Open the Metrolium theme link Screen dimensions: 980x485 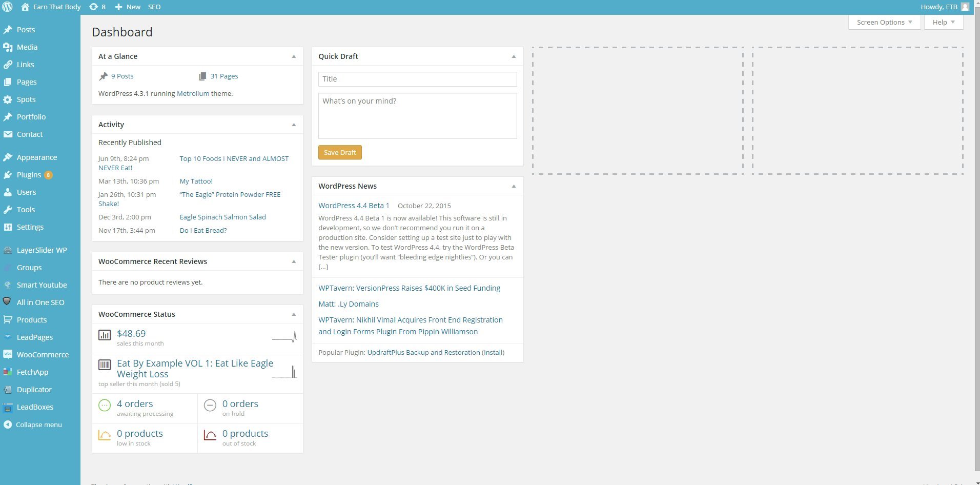pos(193,93)
